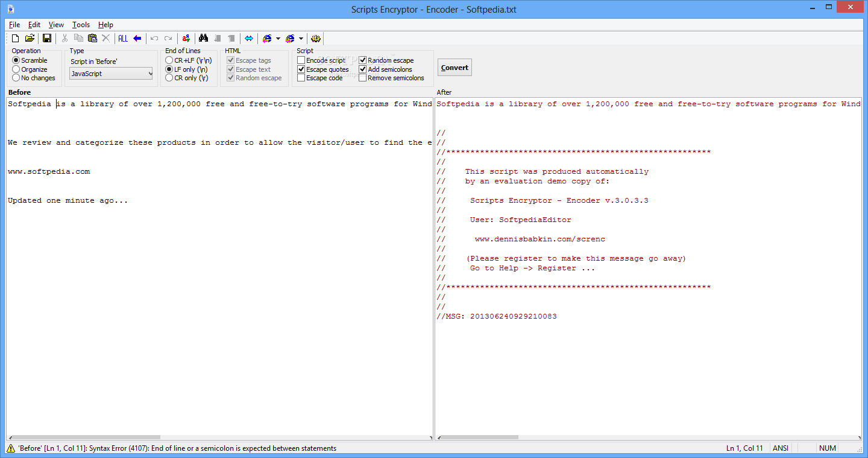Click the Undo toolbar icon
The image size is (868, 458).
(x=154, y=38)
